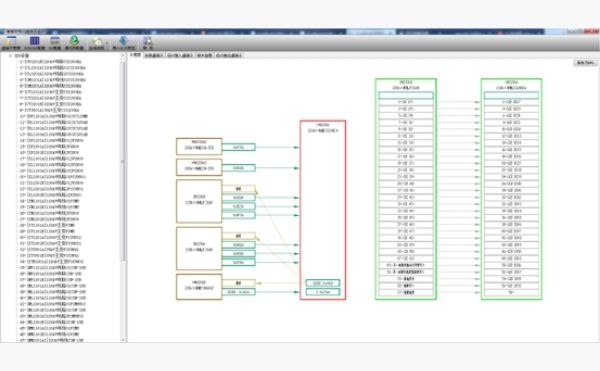Click the blue header field in the right green box
Viewport: 600px width, 371px height.
511,95
